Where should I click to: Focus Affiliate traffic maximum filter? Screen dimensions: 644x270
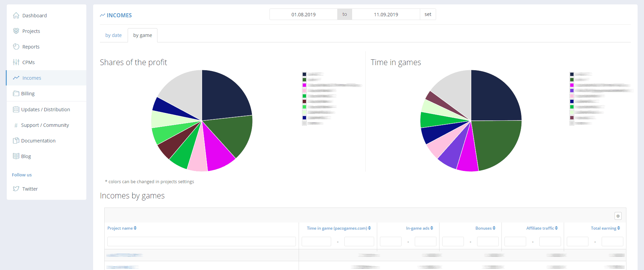tap(550, 242)
